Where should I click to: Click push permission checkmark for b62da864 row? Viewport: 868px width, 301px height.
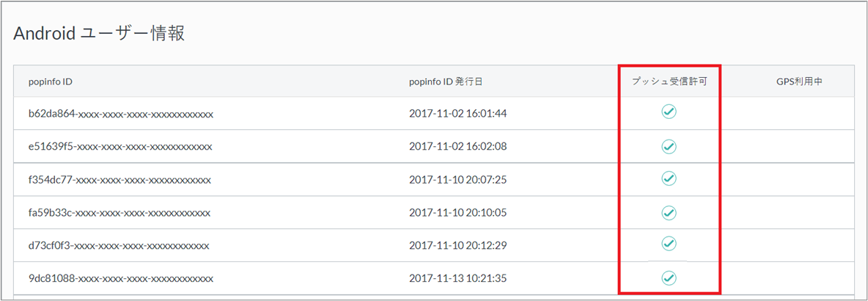click(669, 112)
